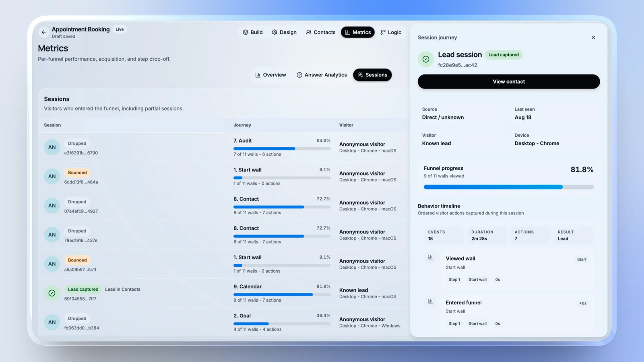Click the 9. Calendar journey progress bar
The image size is (644, 362).
(x=282, y=294)
